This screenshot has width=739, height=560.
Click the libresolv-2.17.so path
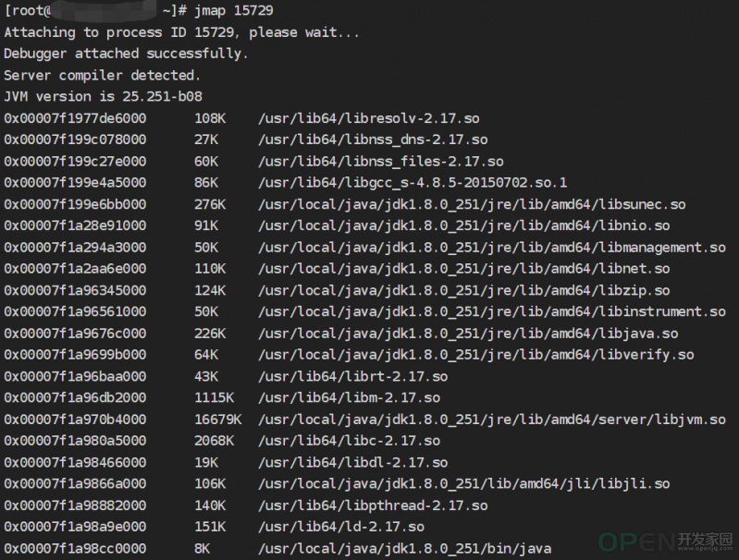tap(368, 118)
